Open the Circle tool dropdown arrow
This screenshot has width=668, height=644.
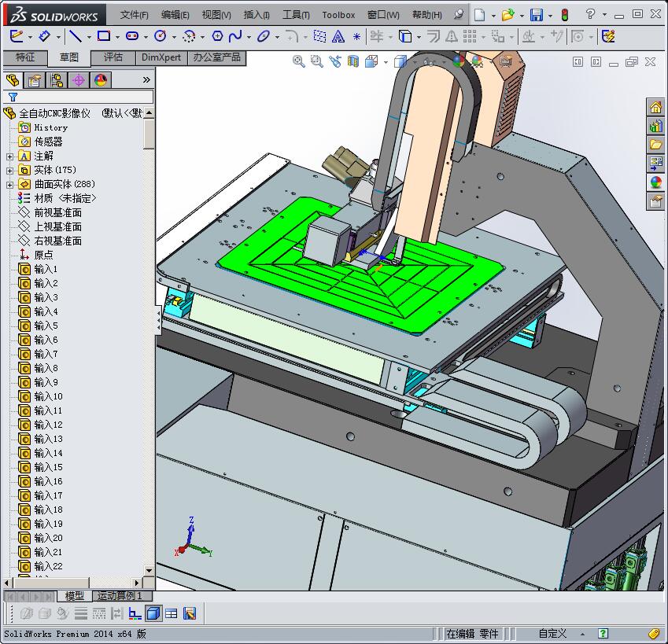point(174,37)
